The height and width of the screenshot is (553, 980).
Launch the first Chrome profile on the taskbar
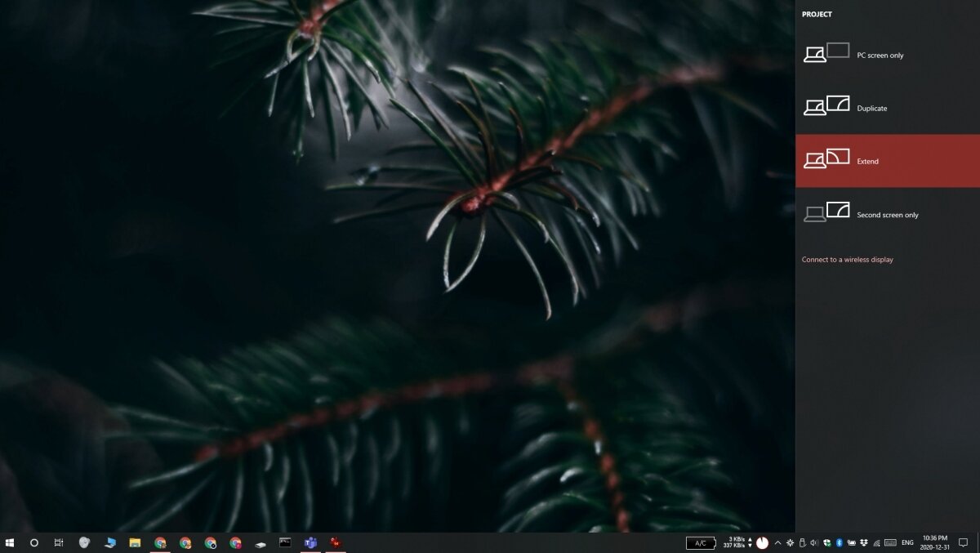click(x=158, y=542)
